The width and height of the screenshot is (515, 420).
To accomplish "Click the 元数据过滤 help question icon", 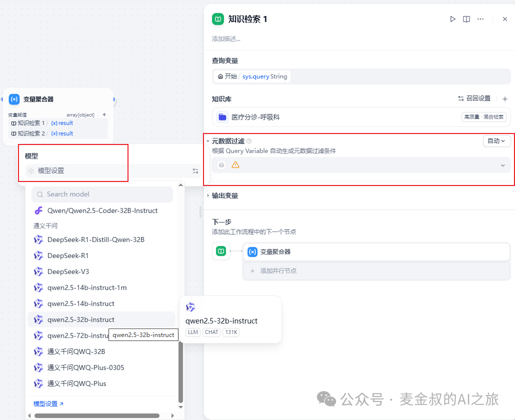I will pos(249,141).
